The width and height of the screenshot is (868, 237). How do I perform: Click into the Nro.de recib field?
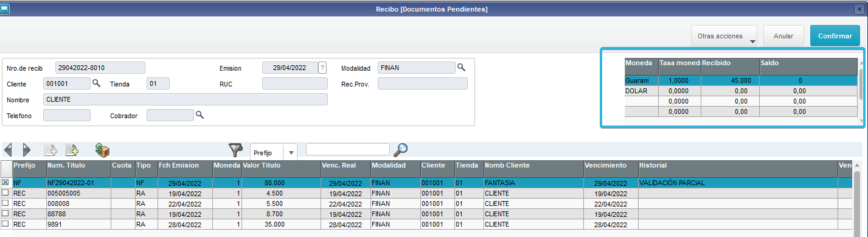[x=100, y=68]
